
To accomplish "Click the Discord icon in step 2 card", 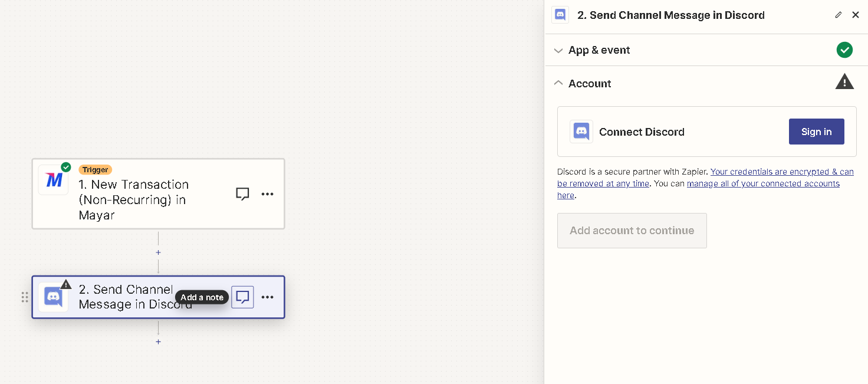I will tap(54, 297).
